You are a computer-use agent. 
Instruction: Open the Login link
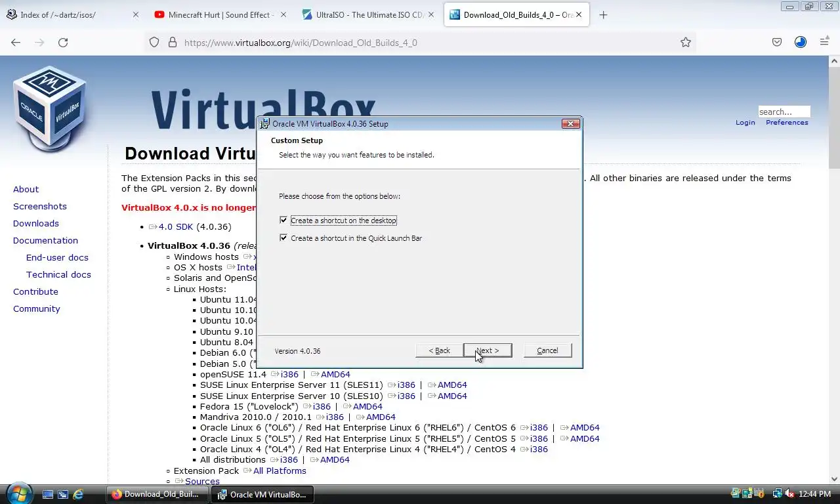coord(745,123)
